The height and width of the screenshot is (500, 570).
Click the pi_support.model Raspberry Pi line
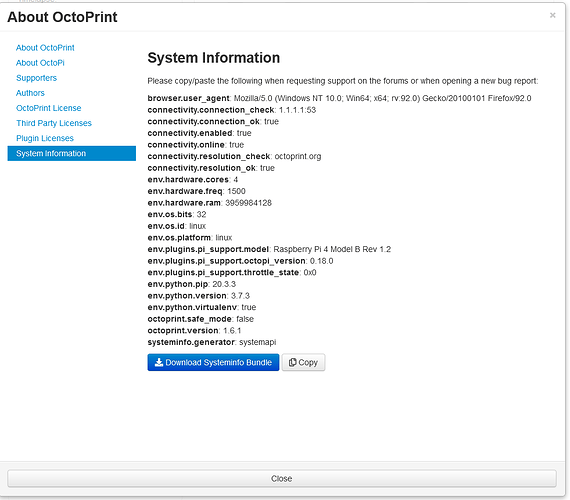click(269, 249)
